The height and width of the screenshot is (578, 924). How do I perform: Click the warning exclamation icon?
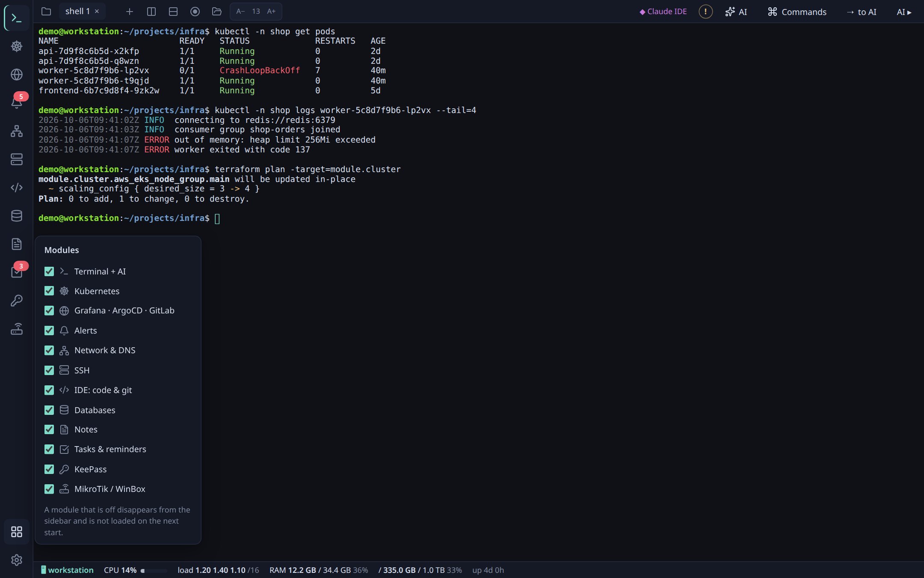click(x=705, y=12)
